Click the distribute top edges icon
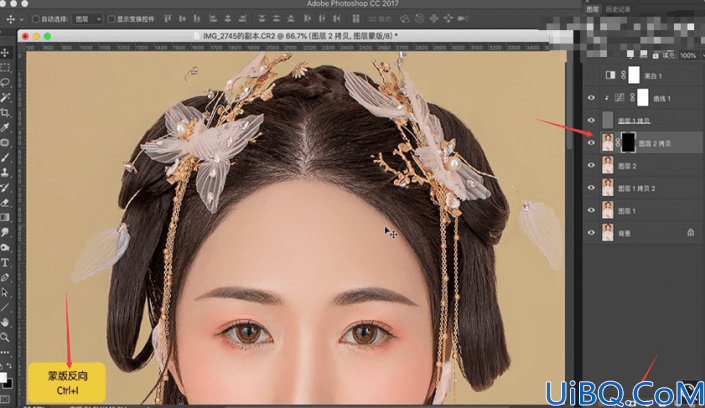Screen dimensions: 705x408 (262, 19)
